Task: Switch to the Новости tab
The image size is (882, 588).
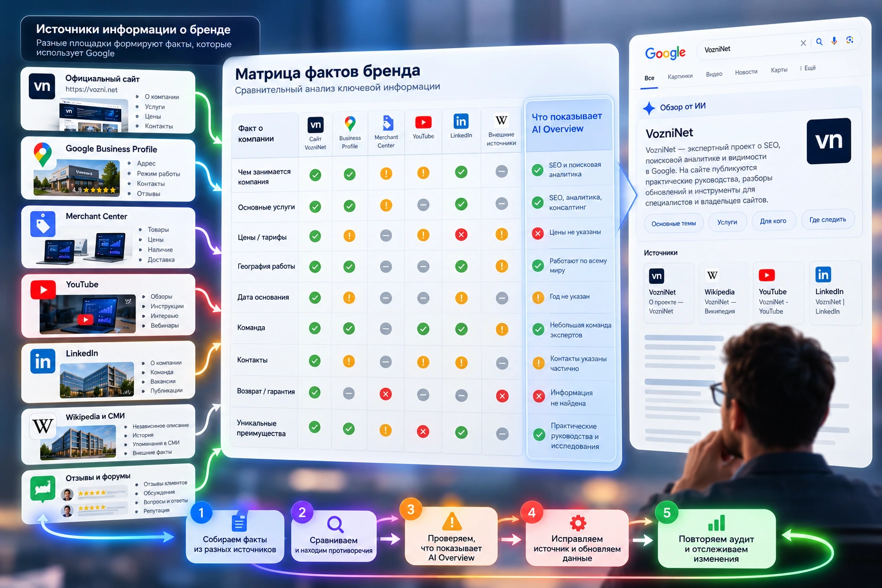Action: click(746, 72)
